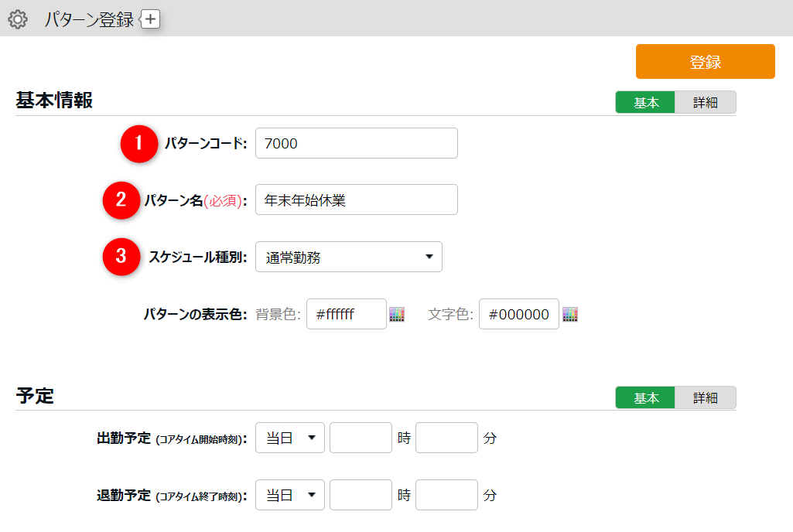Open the text color palette icon
Screen dimensions: 793x532
pos(570,314)
